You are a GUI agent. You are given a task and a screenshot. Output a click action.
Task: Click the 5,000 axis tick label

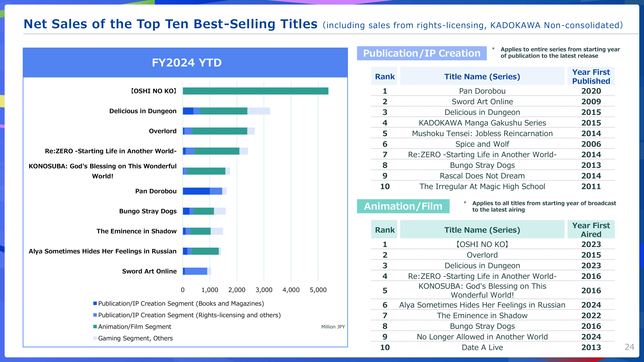tap(318, 290)
